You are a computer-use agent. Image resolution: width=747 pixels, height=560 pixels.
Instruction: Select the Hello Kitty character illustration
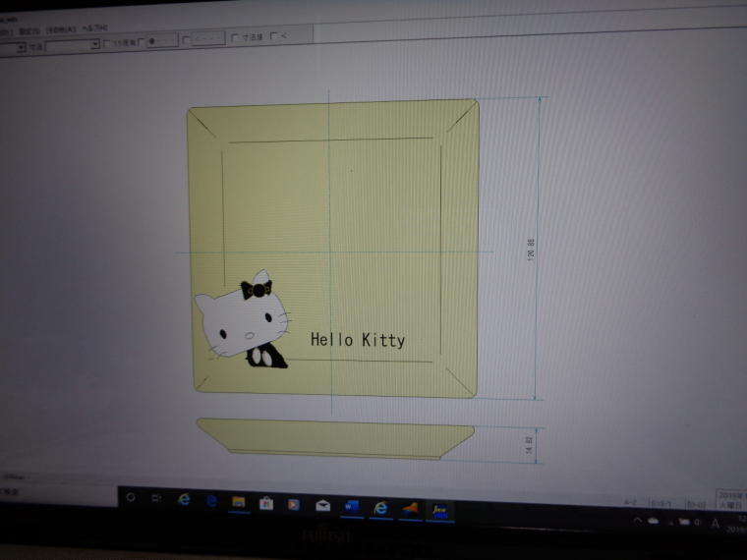243,319
